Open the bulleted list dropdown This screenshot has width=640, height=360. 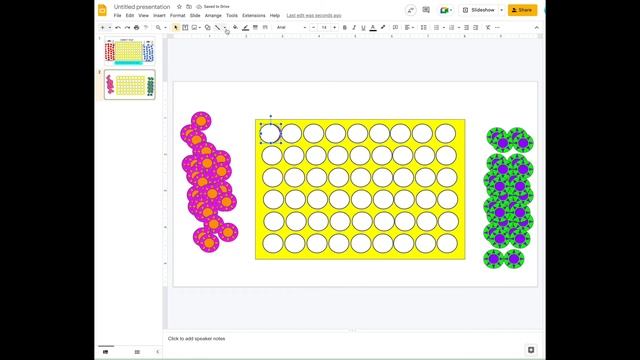tap(444, 27)
